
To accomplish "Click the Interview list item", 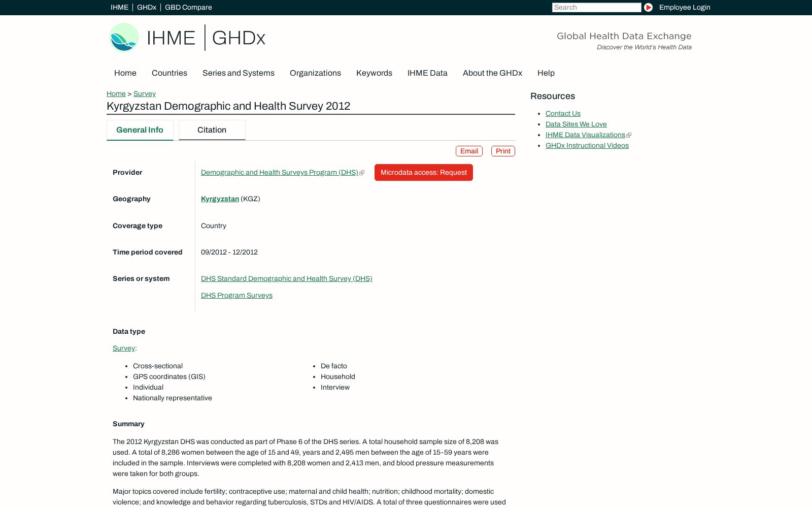I will click(x=335, y=388).
